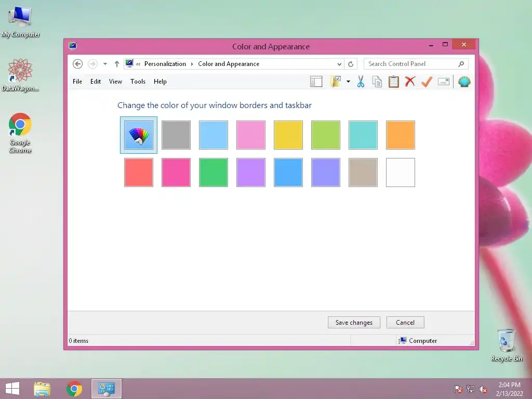Select the automatic color palette swatch
Image resolution: width=532 pixels, height=399 pixels.
pos(138,135)
